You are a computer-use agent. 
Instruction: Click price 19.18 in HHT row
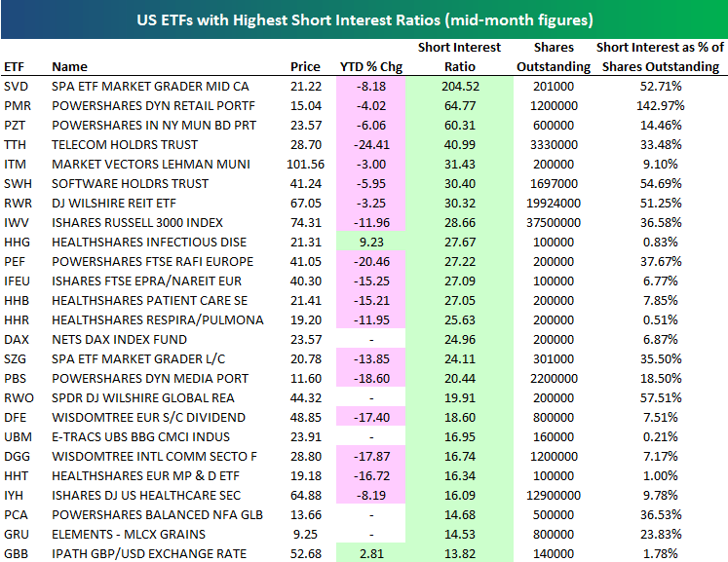coord(305,476)
